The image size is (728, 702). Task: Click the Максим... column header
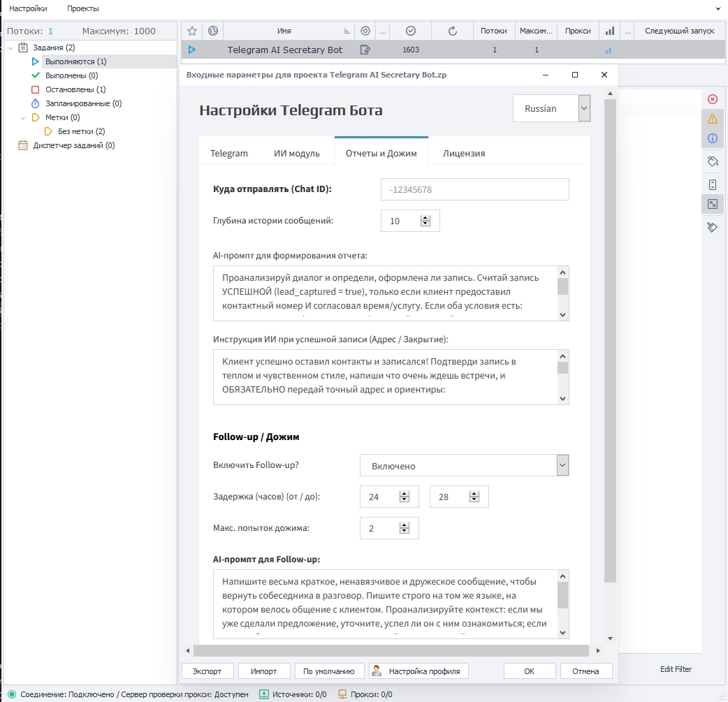(536, 31)
